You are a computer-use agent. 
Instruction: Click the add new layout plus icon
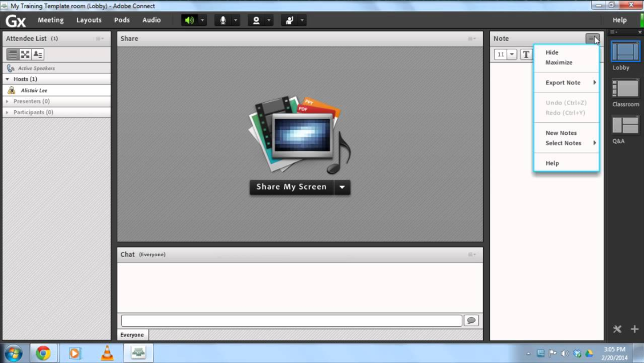[635, 329]
